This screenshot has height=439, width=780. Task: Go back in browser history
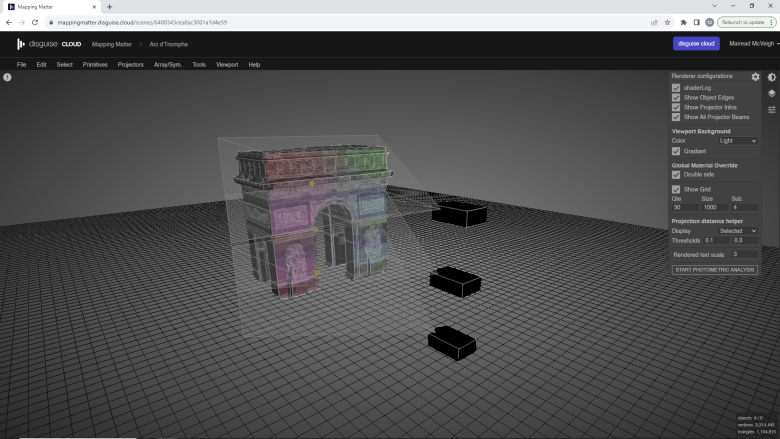coord(8,22)
